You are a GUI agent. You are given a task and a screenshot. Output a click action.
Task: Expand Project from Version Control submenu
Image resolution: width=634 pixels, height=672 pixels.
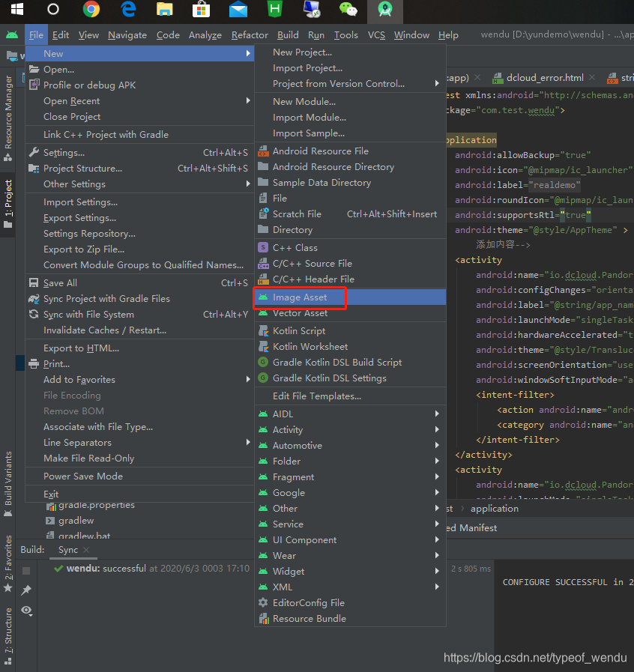350,84
